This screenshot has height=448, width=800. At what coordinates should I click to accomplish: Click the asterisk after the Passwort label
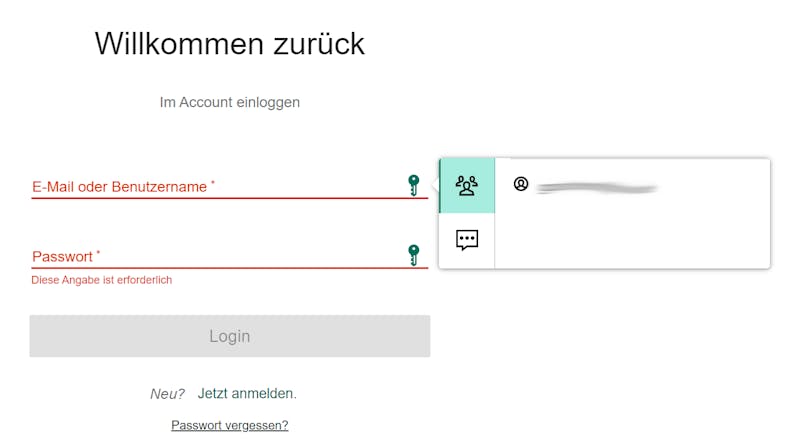pos(98,252)
